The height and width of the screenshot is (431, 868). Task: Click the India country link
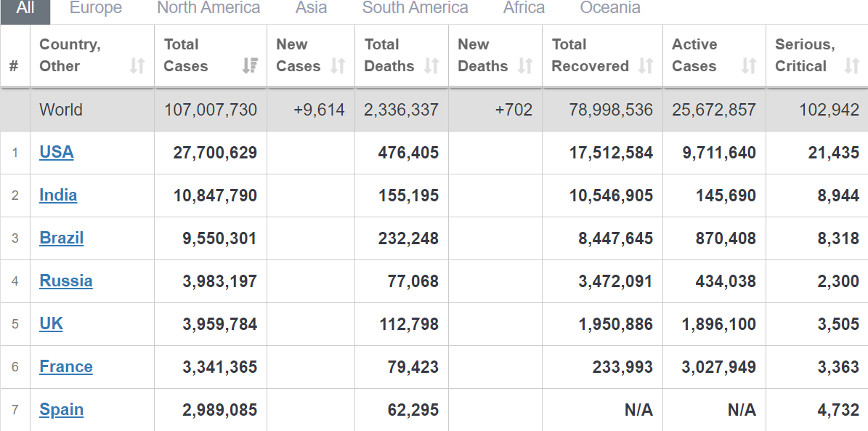(58, 195)
